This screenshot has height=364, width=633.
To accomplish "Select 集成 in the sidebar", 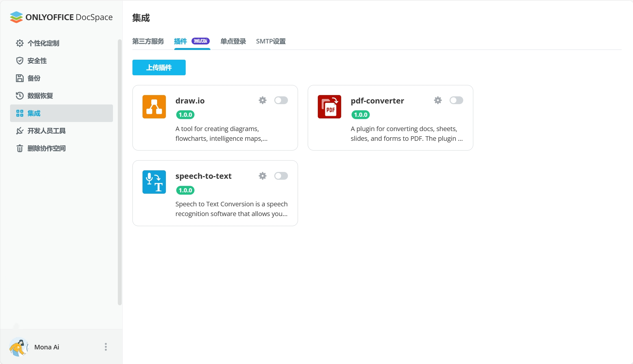I will 61,113.
